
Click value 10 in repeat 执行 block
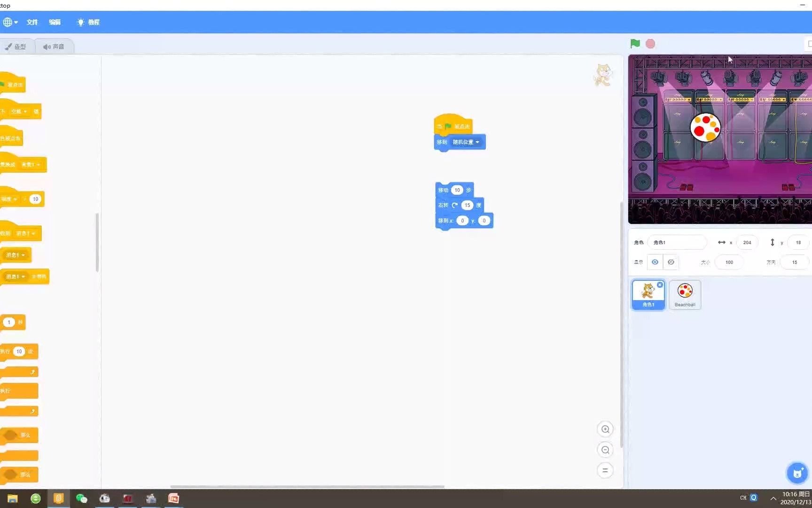[x=19, y=351]
